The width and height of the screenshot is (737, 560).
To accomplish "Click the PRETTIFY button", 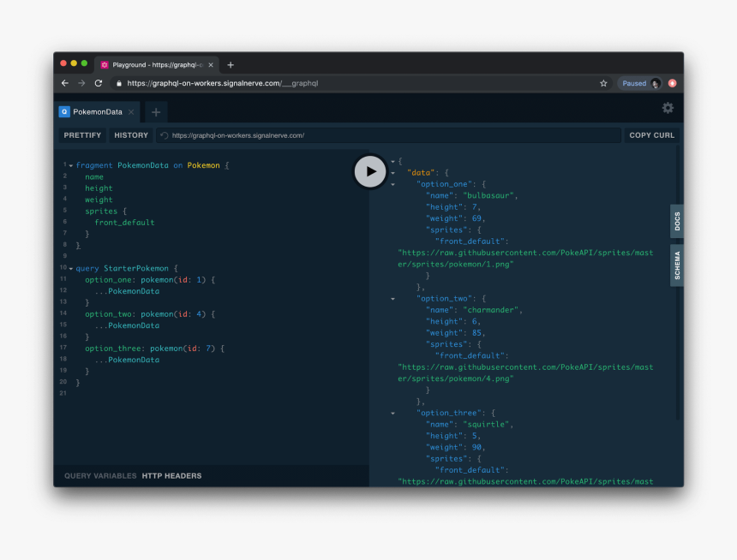I will point(82,135).
